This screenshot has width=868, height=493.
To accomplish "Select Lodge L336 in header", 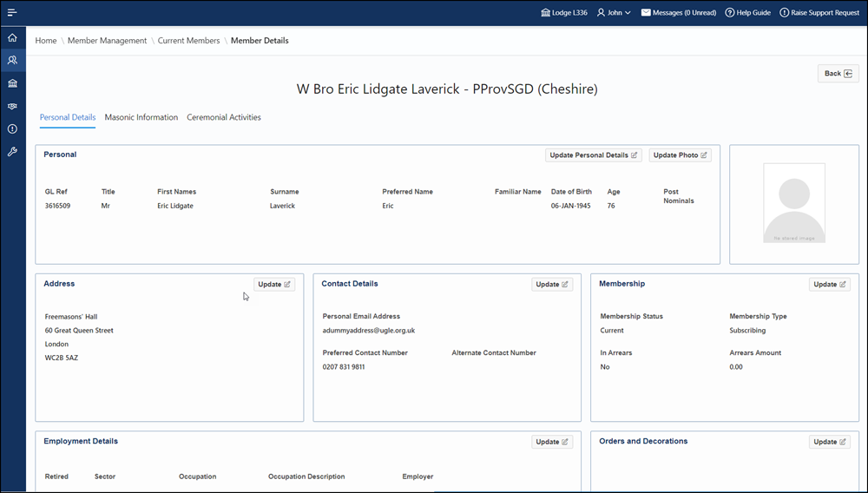I will pyautogui.click(x=563, y=13).
